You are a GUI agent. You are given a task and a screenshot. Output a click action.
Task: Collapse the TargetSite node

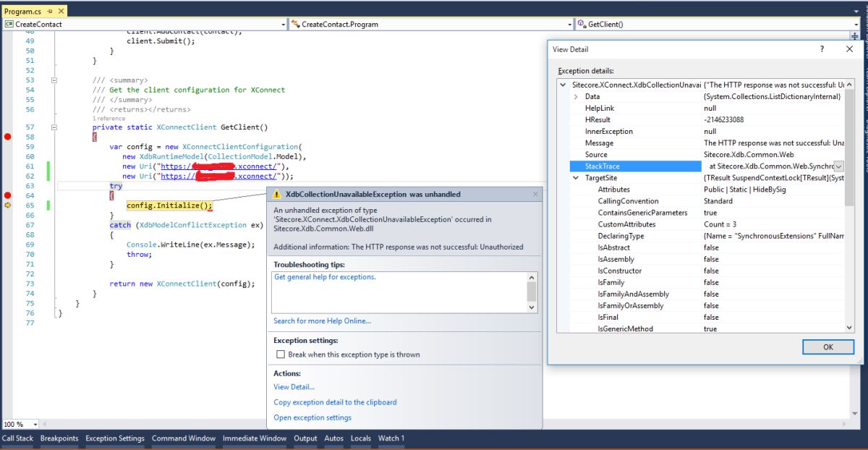tap(576, 178)
